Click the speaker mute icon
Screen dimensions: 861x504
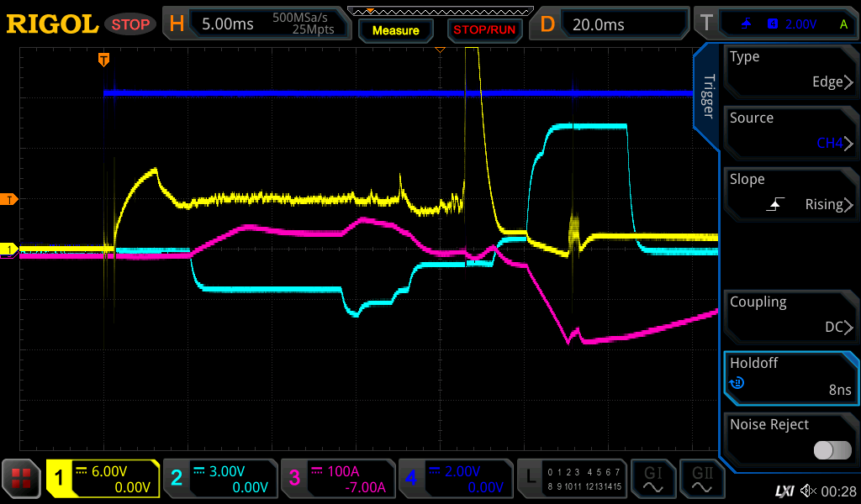pos(809,491)
